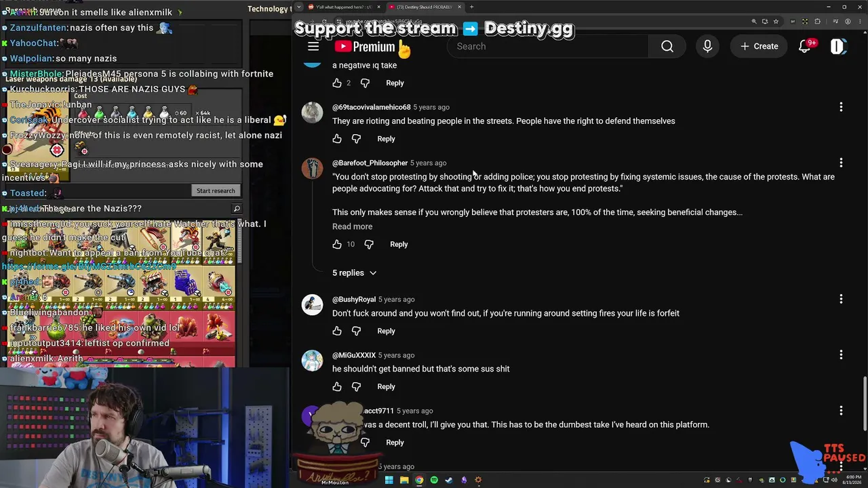
Task: Click the research search magnifier in the game panel
Action: point(237,209)
